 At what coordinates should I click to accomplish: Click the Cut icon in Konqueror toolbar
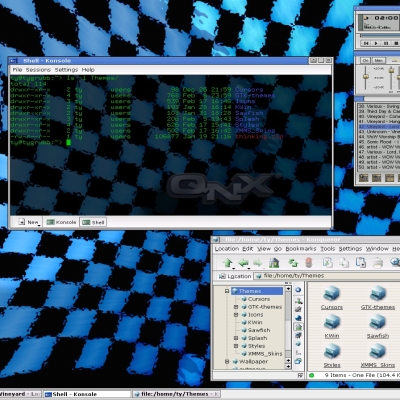click(328, 262)
